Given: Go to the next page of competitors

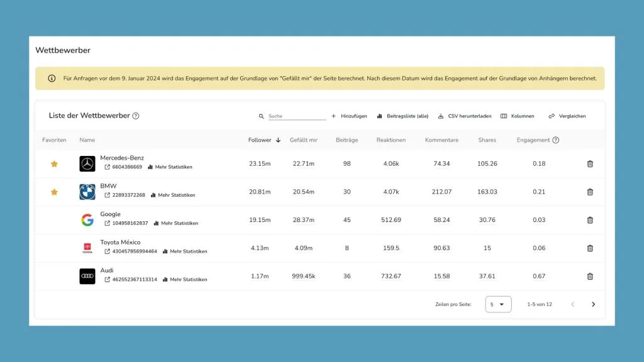Looking at the screenshot, I should pos(593,304).
